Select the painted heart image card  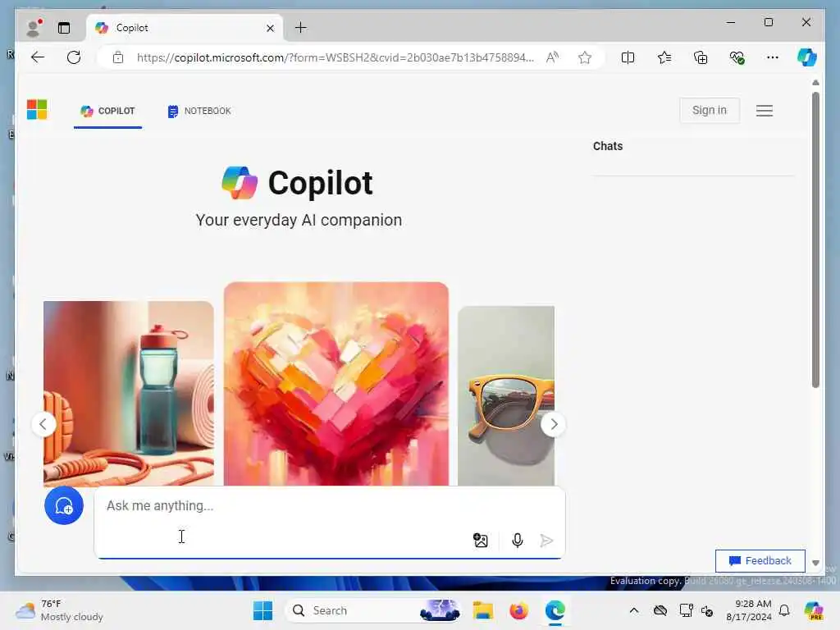tap(336, 384)
